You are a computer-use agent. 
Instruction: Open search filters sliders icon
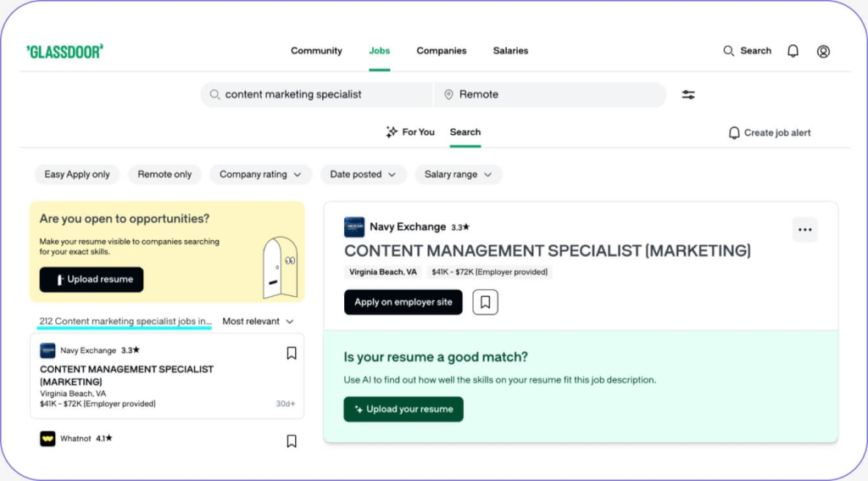688,95
